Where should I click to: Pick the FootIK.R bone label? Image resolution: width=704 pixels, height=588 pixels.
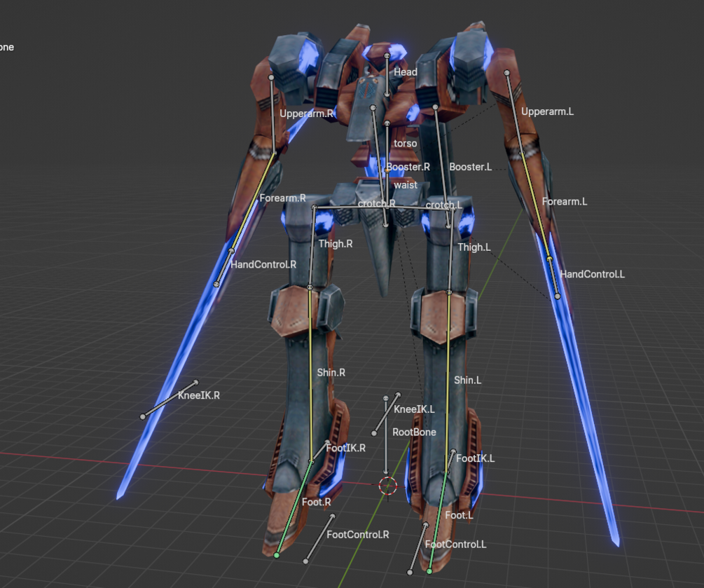(x=346, y=448)
